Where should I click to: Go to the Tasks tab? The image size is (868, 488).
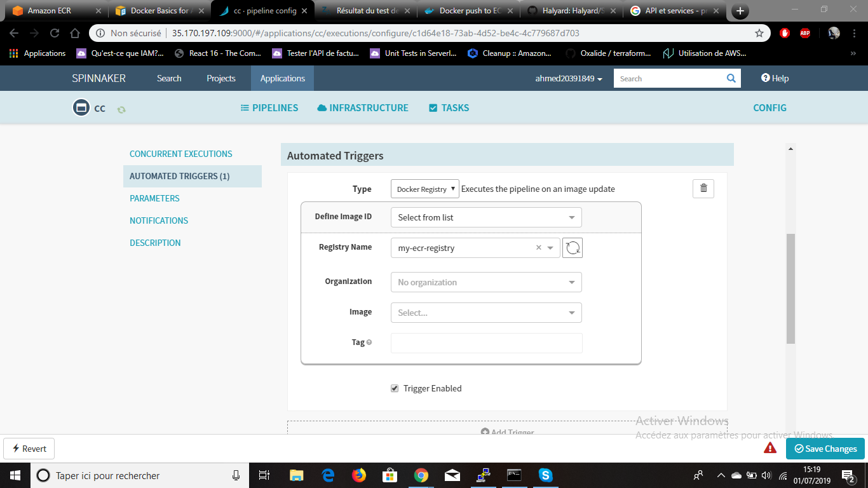[x=449, y=108]
